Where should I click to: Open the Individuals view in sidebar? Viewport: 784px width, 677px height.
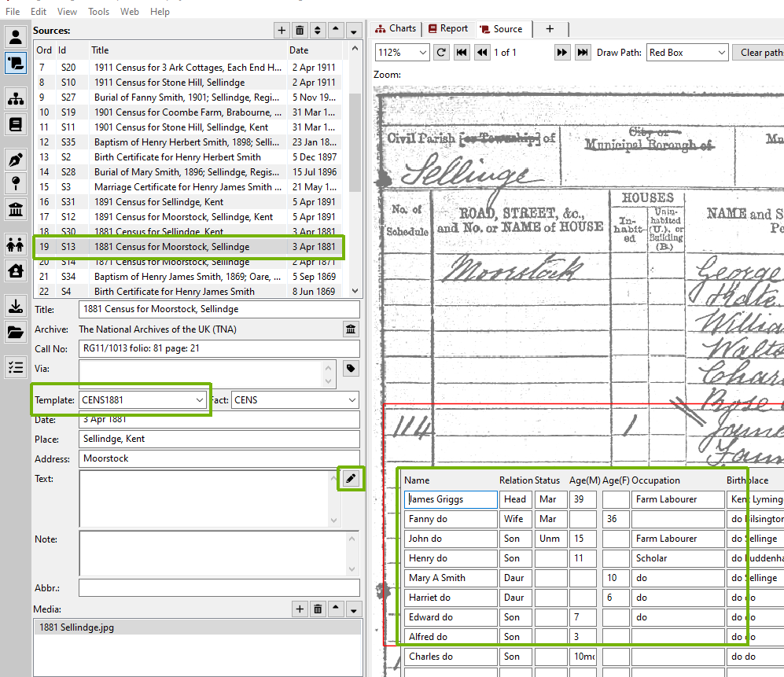(15, 37)
